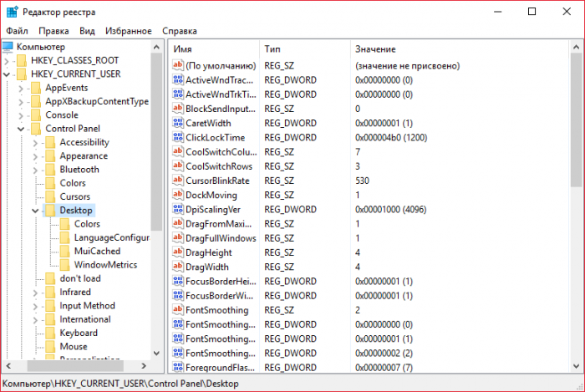Select the Keyboard key
This screenshot has width=585, height=392.
(x=79, y=333)
